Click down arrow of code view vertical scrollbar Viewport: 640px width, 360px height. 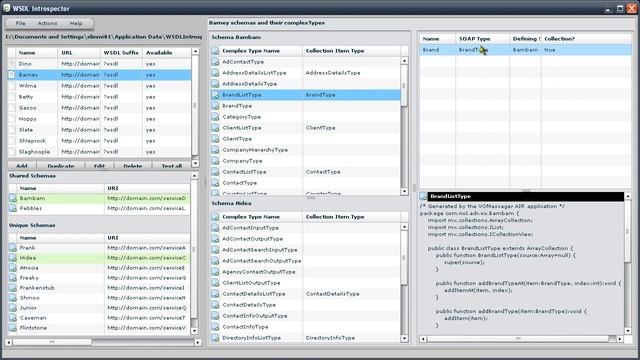pos(628,331)
